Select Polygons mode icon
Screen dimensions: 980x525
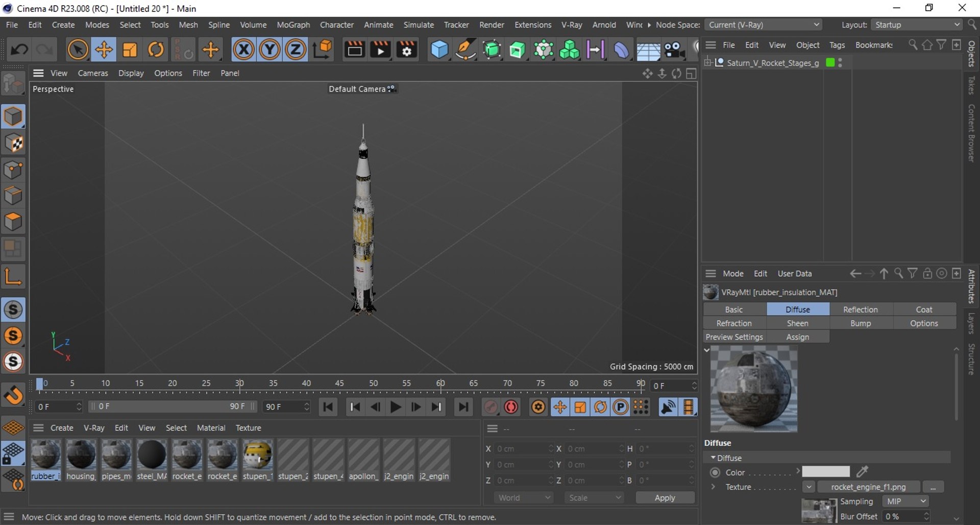click(x=13, y=222)
